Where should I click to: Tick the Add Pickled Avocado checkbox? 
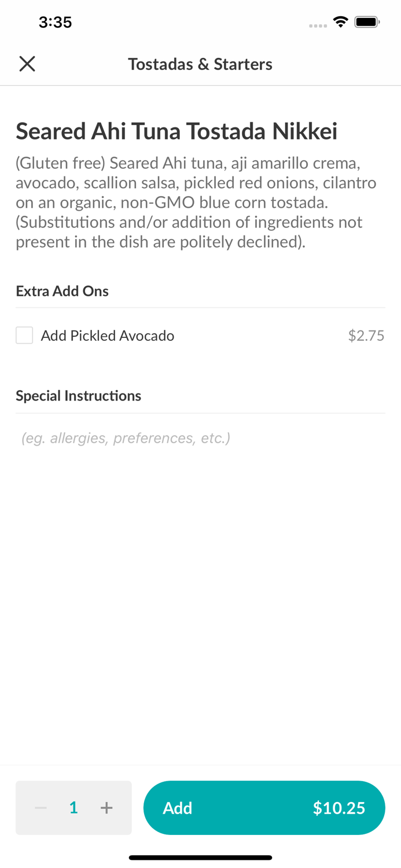24,336
